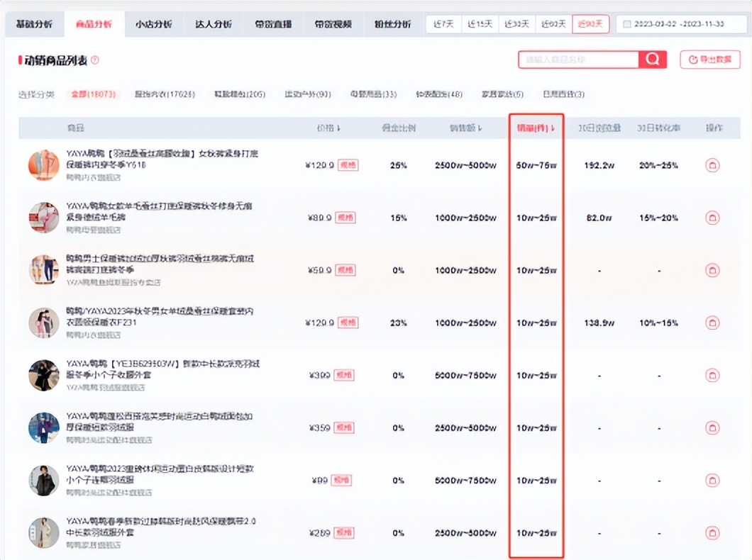Viewport: 752px width, 560px height.
Task: Click the red search magnifier button
Action: coord(652,60)
